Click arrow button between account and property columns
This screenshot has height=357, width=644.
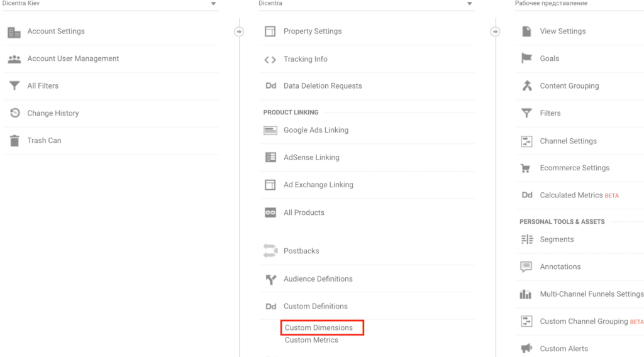tap(239, 31)
